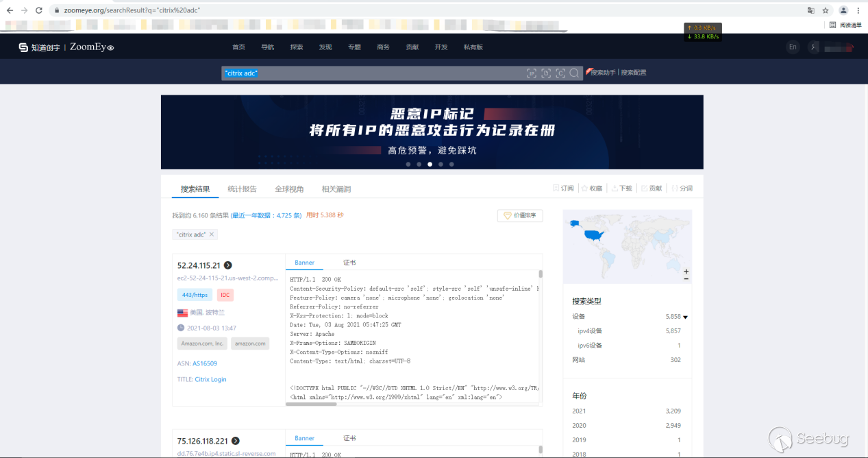This screenshot has width=868, height=458.
Task: Click the 最近一年数据 4,725 条 link
Action: tap(266, 215)
